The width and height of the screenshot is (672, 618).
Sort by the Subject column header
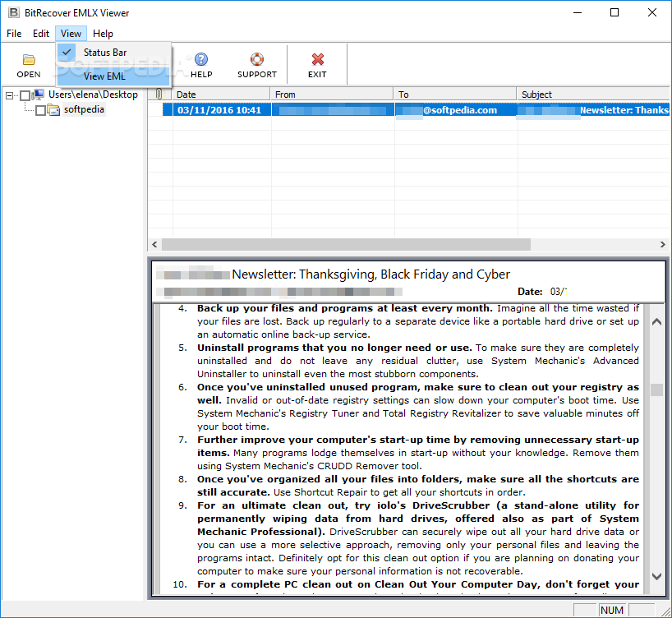click(594, 94)
